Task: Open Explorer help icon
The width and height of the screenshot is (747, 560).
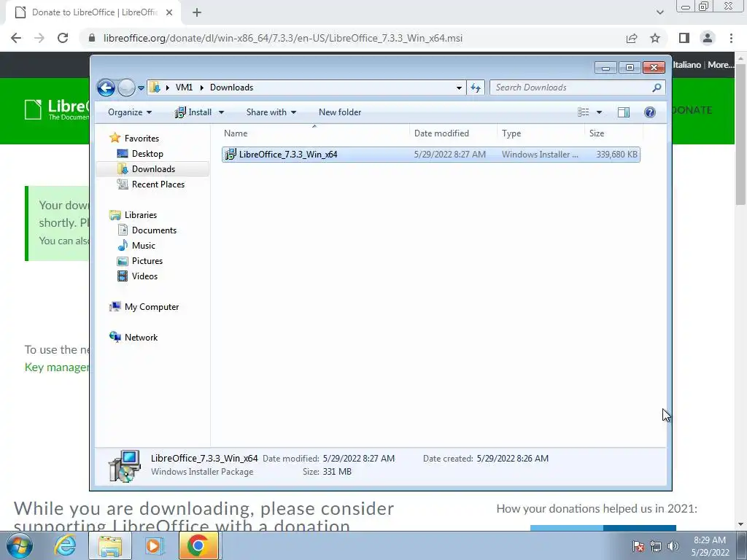Action: (x=650, y=112)
